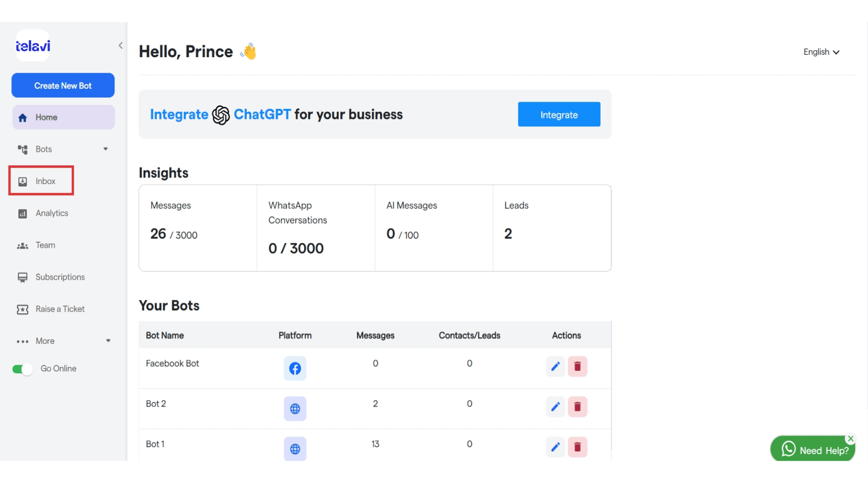Click the Messages column header in bots table
Viewport: 868px width, 490px height.
pyautogui.click(x=375, y=335)
